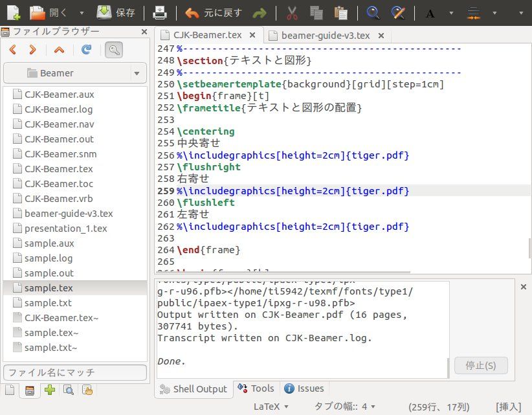532x415 pixels.
Task: Undo with 元に戻す button
Action: tap(214, 13)
